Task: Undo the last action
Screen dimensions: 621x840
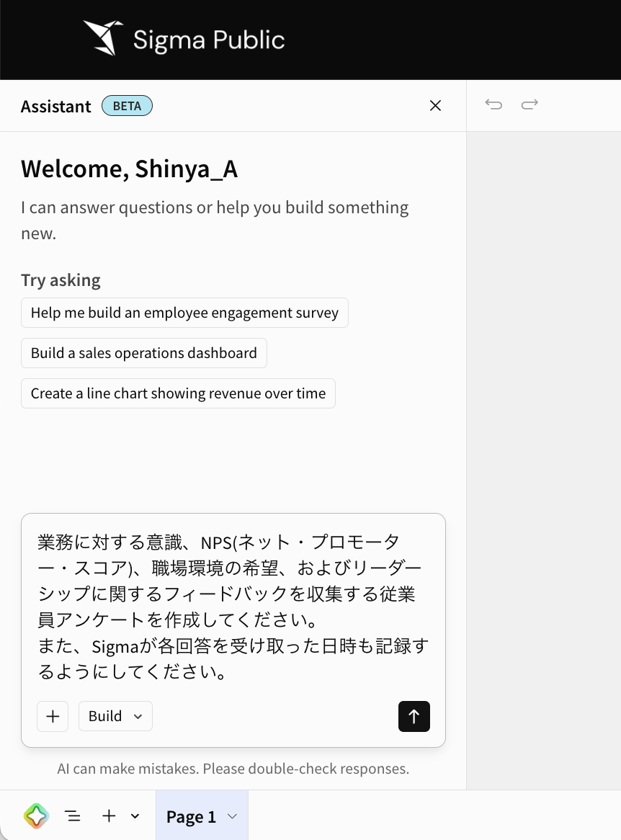Action: pos(493,104)
